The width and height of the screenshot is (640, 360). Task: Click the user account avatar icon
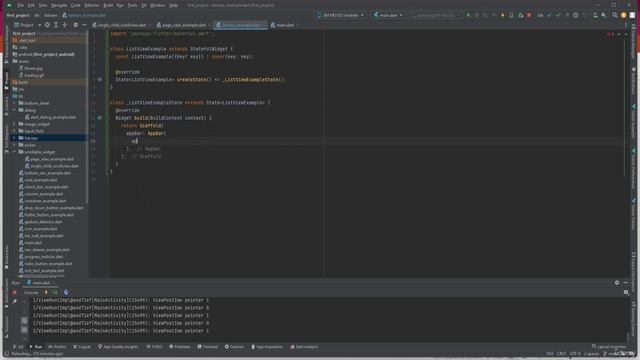pos(623,15)
